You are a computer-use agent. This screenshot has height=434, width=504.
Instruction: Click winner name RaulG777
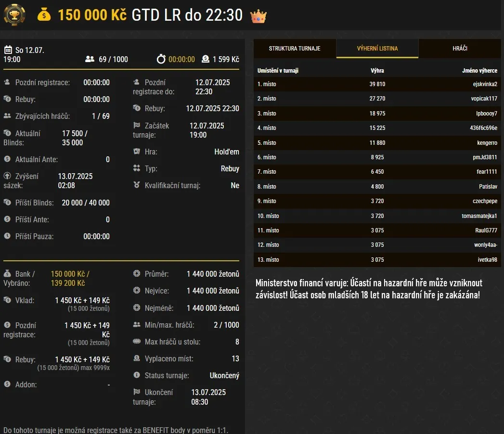coord(486,230)
